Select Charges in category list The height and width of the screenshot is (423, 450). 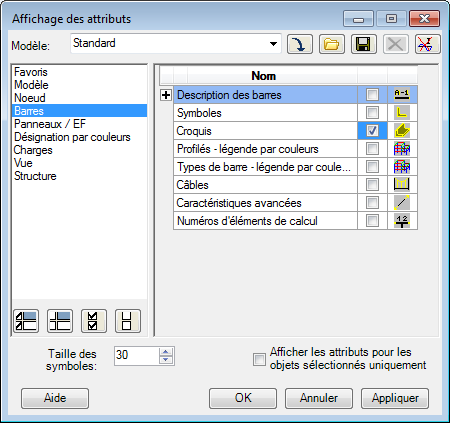click(x=33, y=150)
